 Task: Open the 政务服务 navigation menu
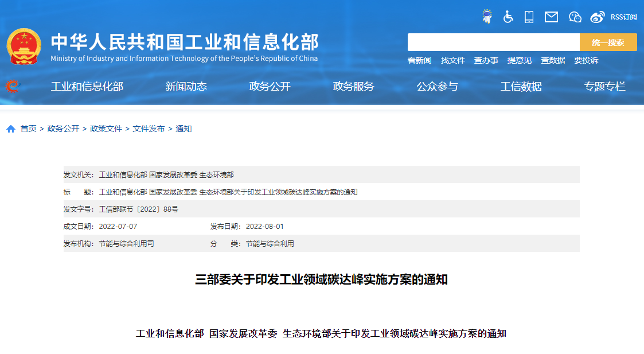[354, 86]
